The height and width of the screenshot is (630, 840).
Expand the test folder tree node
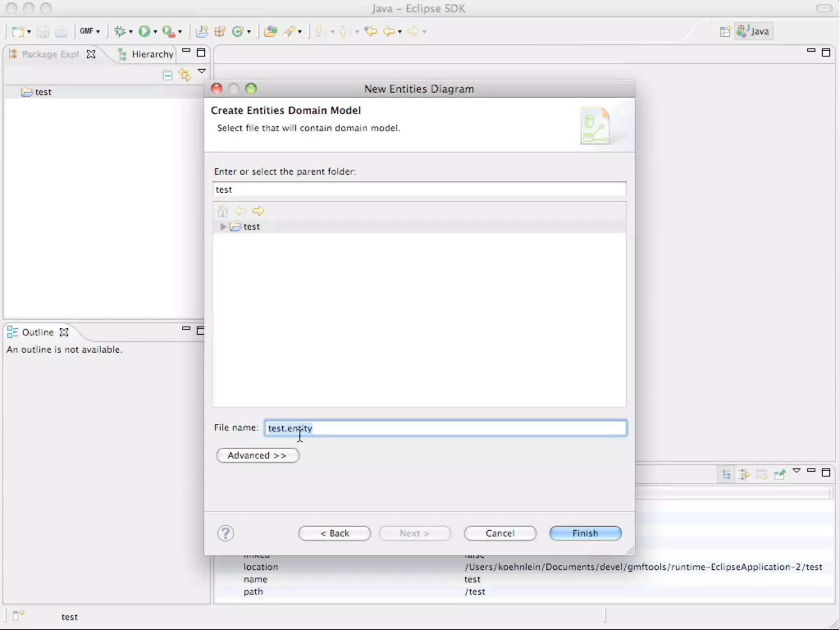coord(223,226)
